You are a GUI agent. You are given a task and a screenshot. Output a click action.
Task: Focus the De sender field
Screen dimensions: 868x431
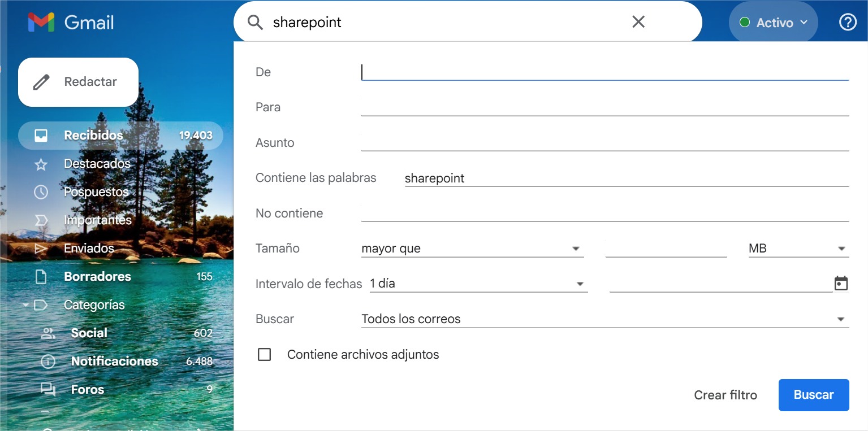[x=605, y=72]
